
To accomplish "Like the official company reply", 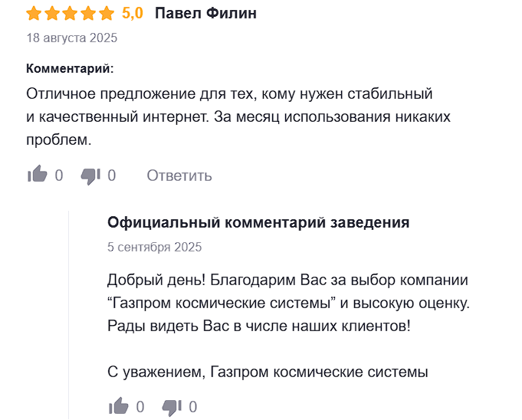I will click(x=119, y=405).
